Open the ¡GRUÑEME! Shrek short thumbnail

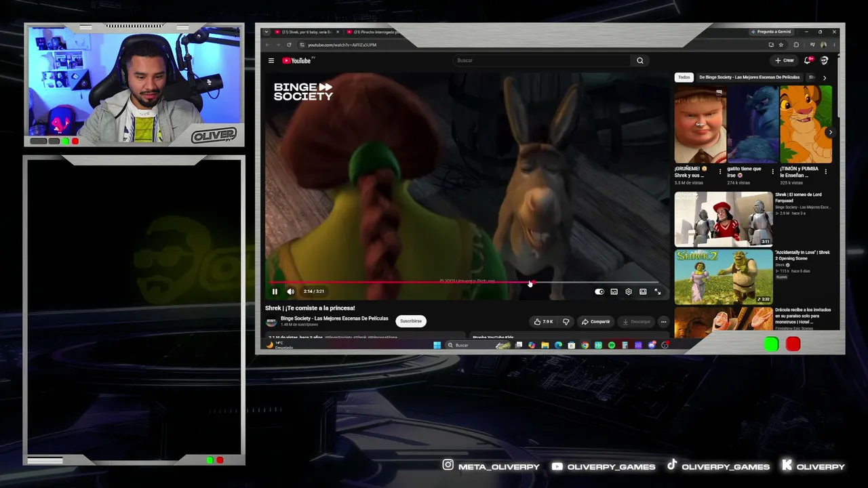(x=700, y=125)
